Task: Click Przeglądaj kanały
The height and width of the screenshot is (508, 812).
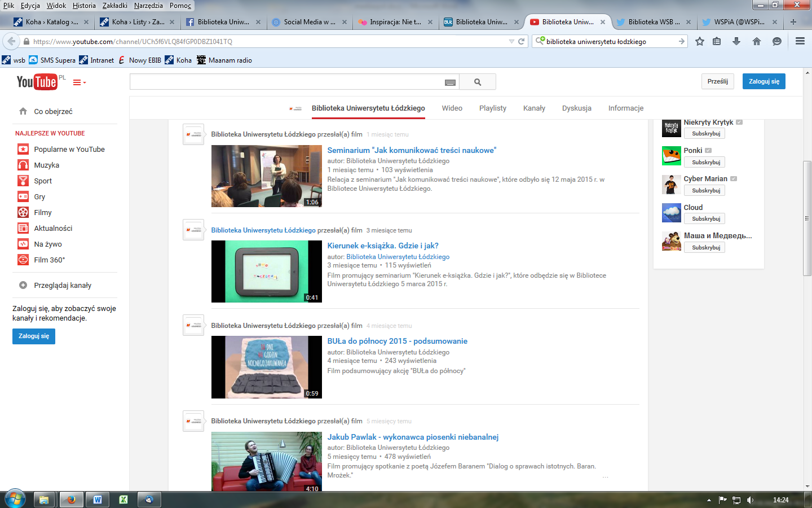Action: (63, 285)
